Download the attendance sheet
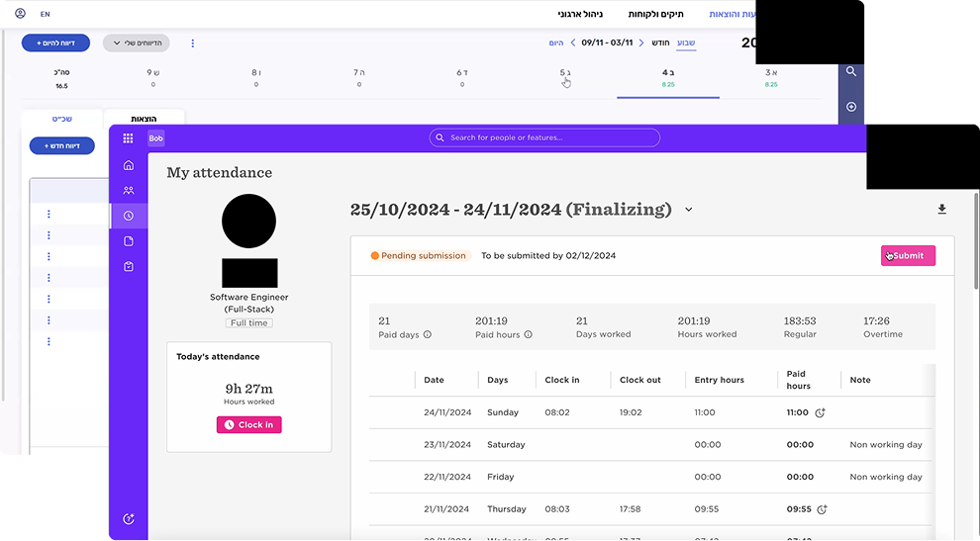This screenshot has height=541, width=980. pyautogui.click(x=941, y=210)
